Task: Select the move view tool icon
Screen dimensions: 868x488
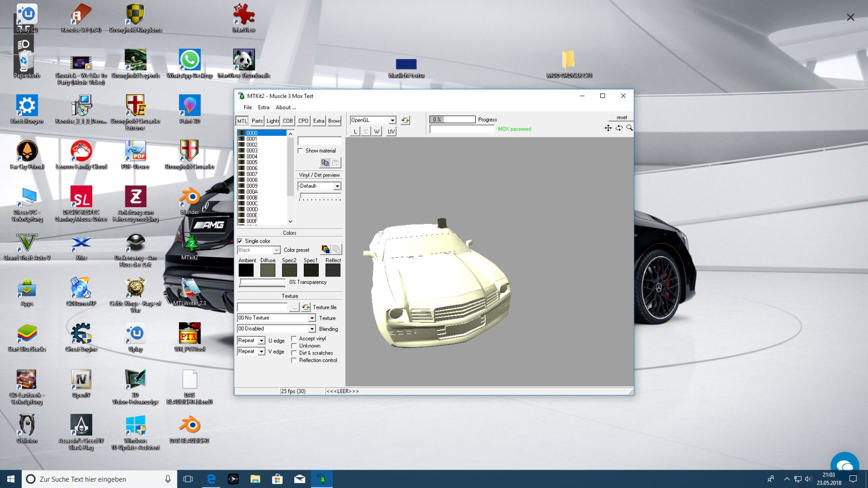Action: click(608, 128)
